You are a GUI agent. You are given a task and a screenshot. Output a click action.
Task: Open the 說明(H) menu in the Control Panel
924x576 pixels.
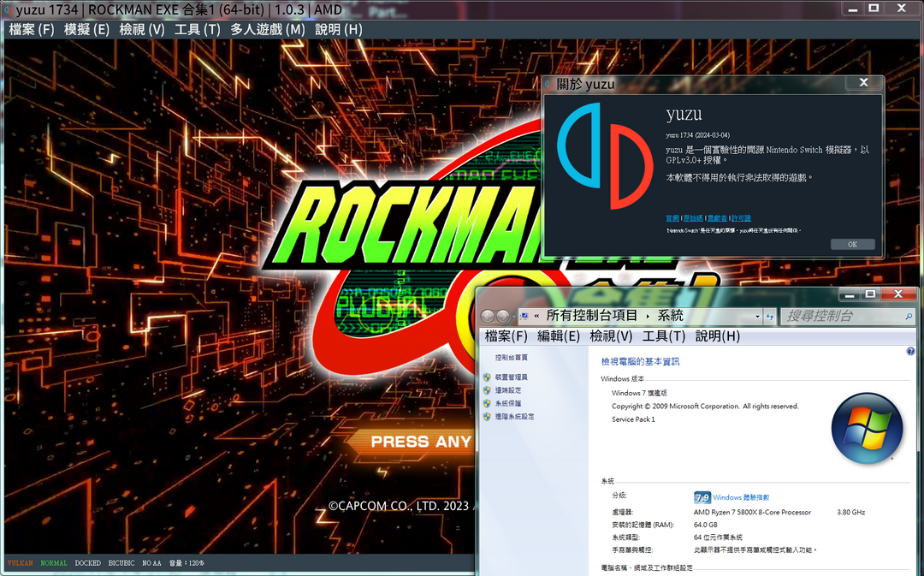(x=717, y=336)
